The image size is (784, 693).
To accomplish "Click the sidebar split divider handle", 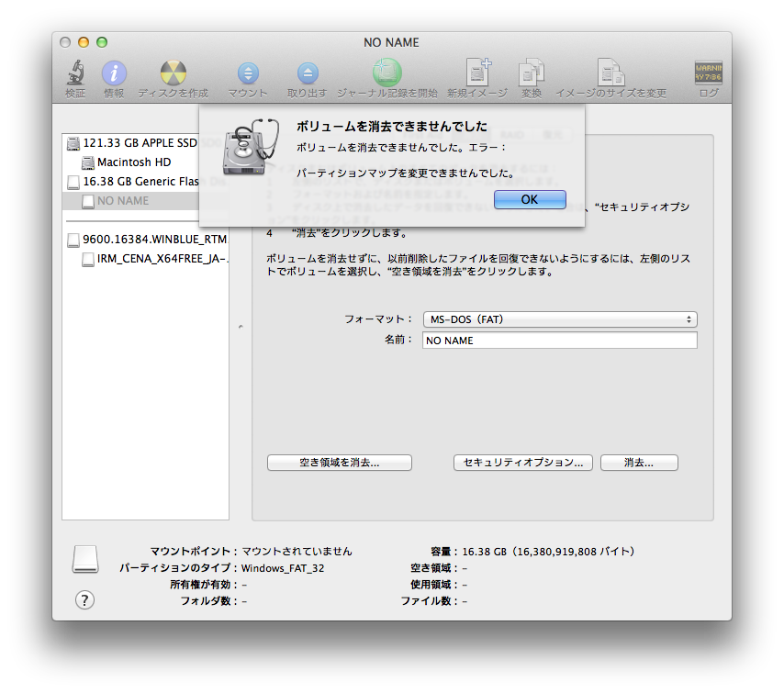I will click(241, 327).
